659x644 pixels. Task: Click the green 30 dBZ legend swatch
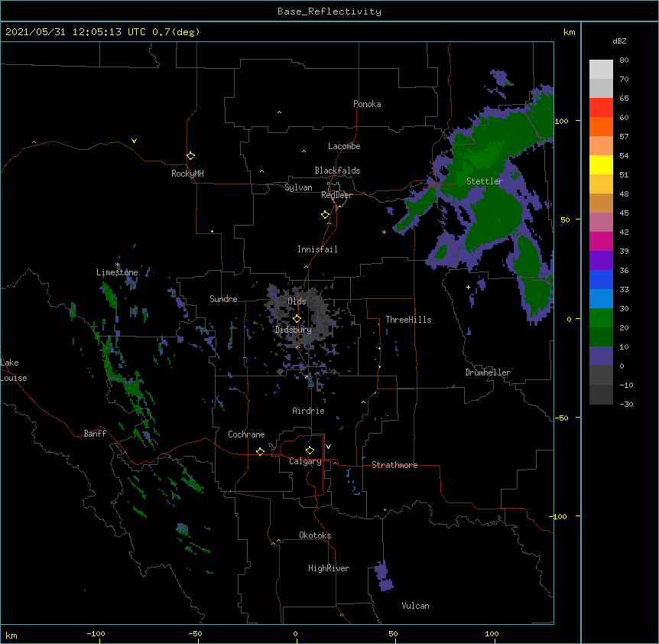click(601, 318)
